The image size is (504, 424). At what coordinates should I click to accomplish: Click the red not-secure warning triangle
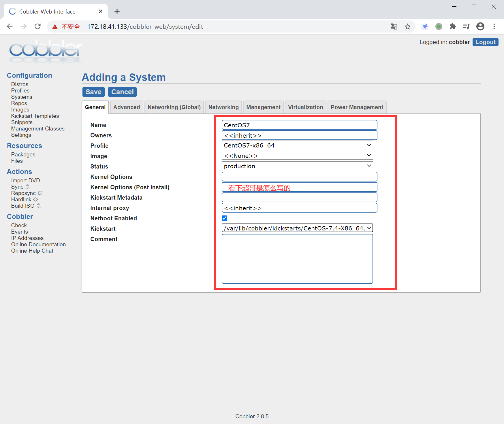point(55,27)
